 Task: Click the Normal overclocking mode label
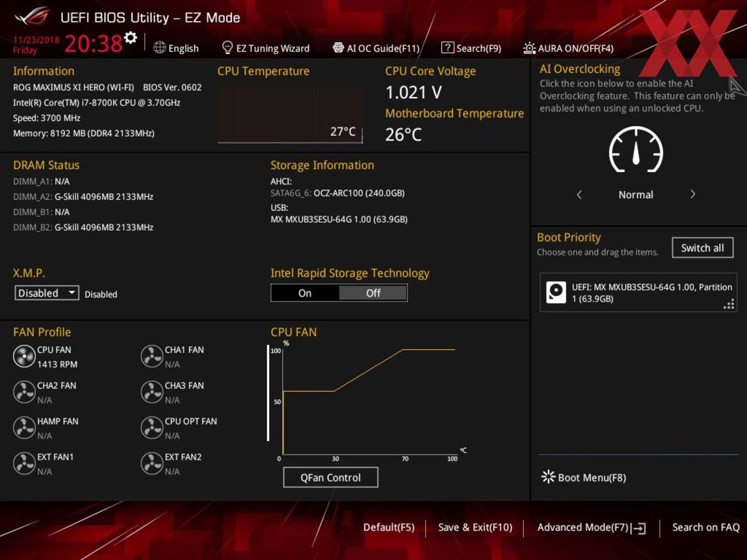[635, 195]
